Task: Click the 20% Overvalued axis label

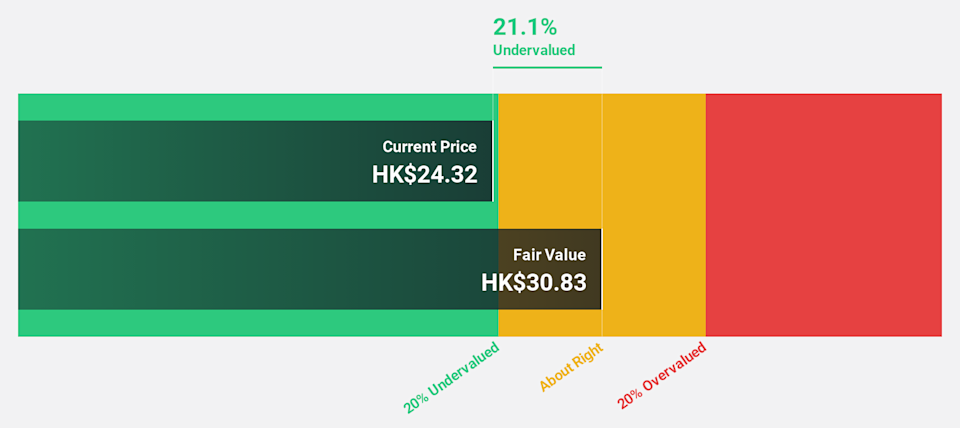Action: point(662,375)
